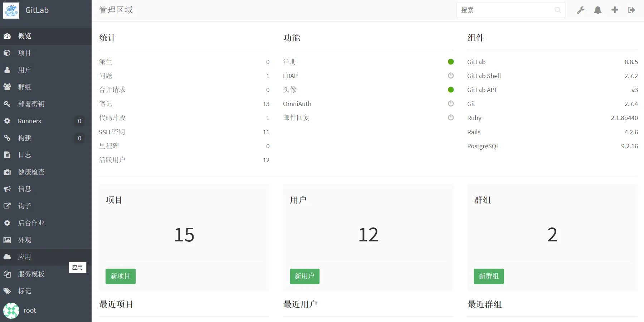Click the OmniAuth disabled power indicator

(x=451, y=104)
